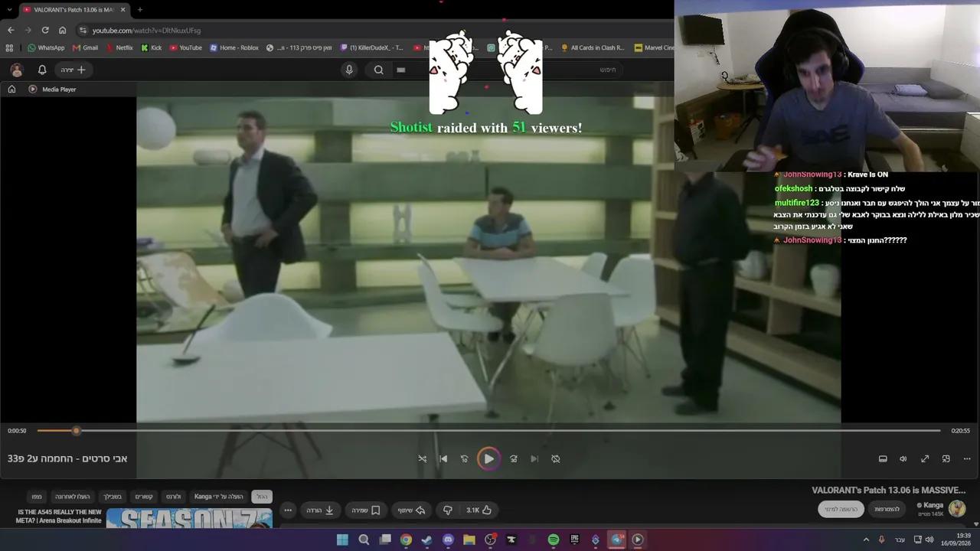Open KillerDudeX Twitch bookmark
Image resolution: width=980 pixels, height=551 pixels.
click(x=372, y=47)
